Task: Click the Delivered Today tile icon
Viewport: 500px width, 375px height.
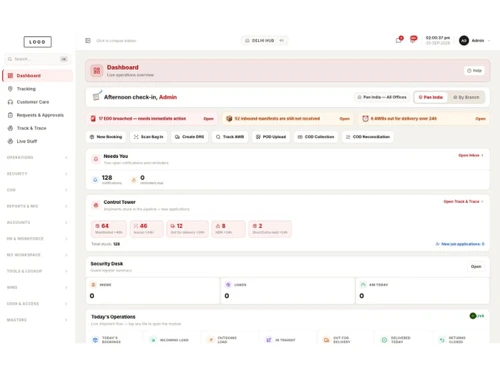Action: pyautogui.click(x=384, y=340)
